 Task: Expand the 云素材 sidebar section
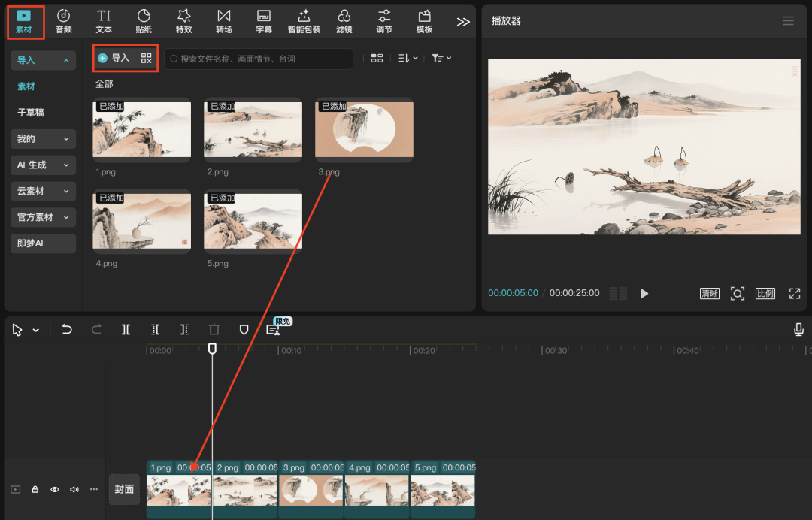[44, 191]
